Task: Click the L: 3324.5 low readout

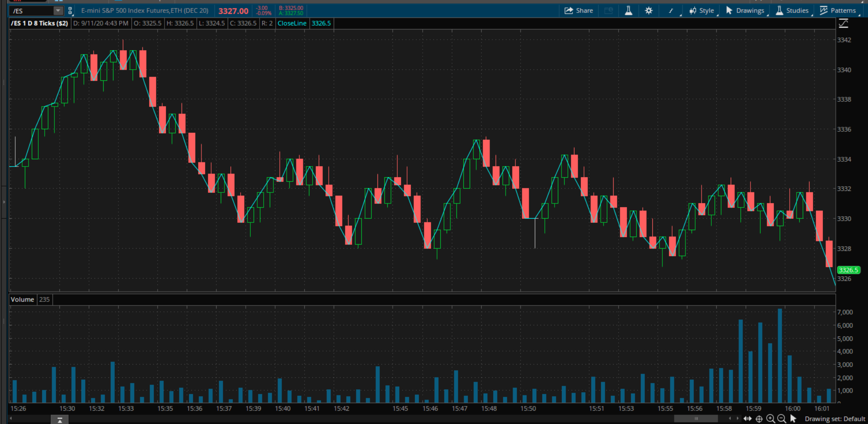Action: 212,23
